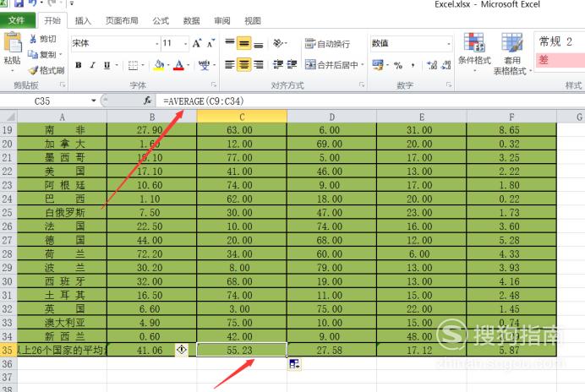Image resolution: width=585 pixels, height=392 pixels.
Task: Toggle wrap text (自动换行)
Action: [327, 44]
